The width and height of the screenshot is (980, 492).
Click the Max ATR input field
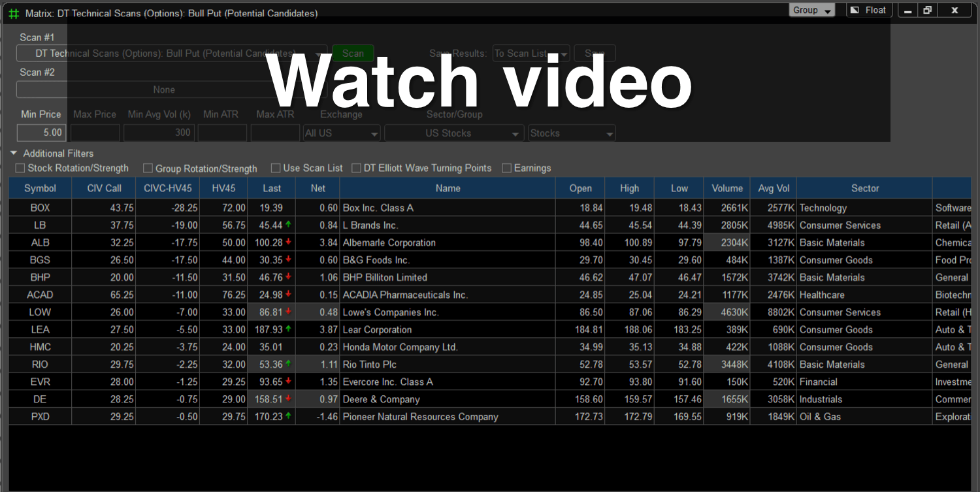pyautogui.click(x=275, y=133)
